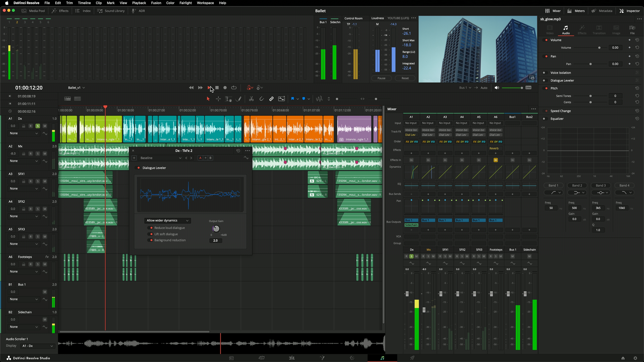
Task: Open Audio Scroller display A1 - Dx dropdown
Action: (x=38, y=346)
